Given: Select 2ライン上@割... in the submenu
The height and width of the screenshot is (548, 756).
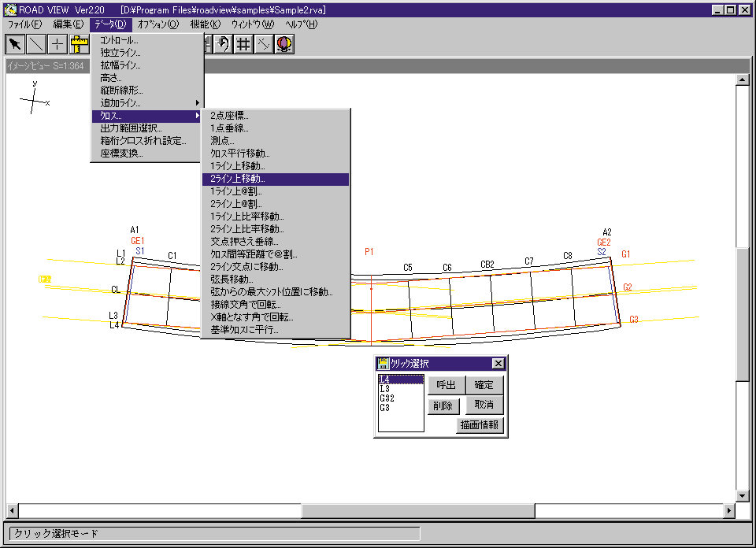Looking at the screenshot, I should (x=276, y=204).
